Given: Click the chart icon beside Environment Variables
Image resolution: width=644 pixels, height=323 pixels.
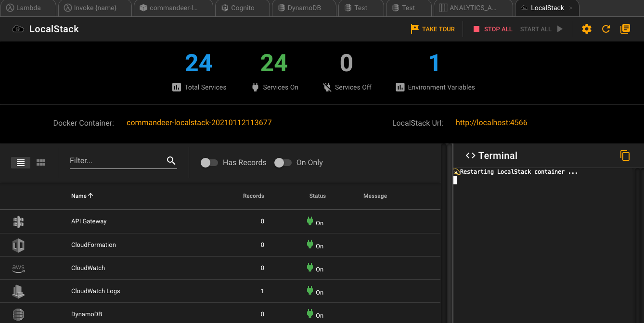Looking at the screenshot, I should [x=400, y=87].
